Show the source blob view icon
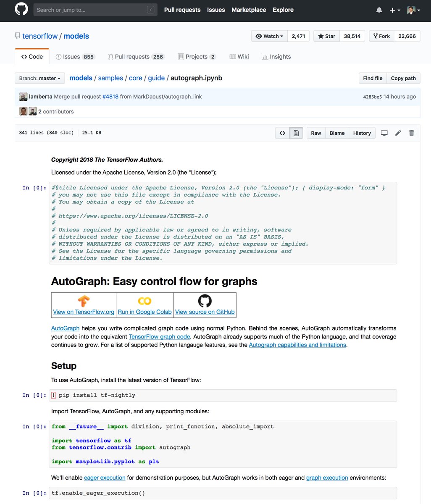The image size is (431, 504). (x=282, y=133)
